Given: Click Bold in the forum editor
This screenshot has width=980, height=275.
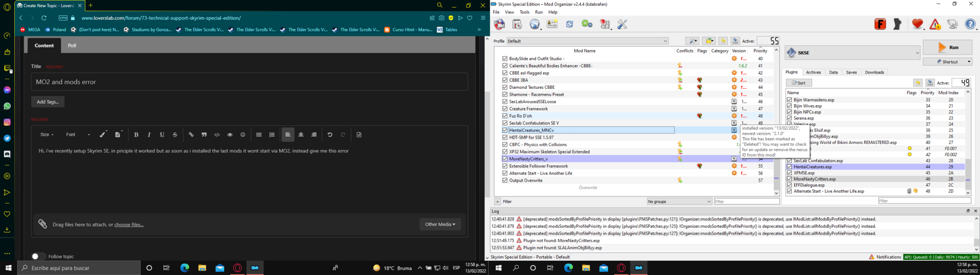Looking at the screenshot, I should (x=136, y=135).
